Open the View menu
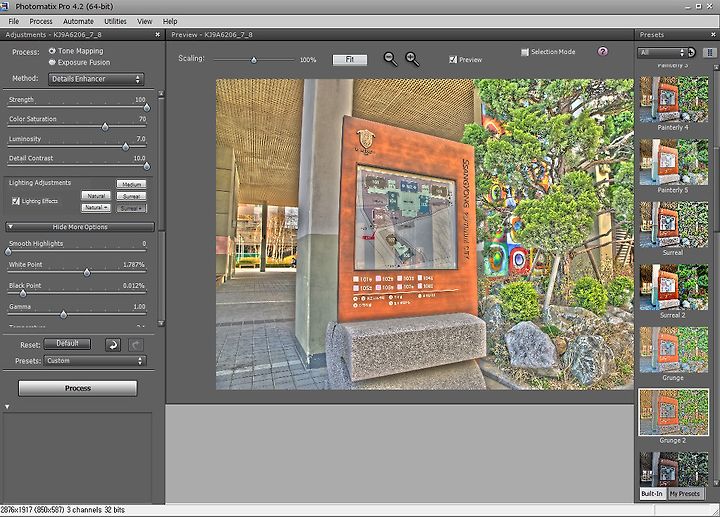This screenshot has width=720, height=517. (x=144, y=21)
